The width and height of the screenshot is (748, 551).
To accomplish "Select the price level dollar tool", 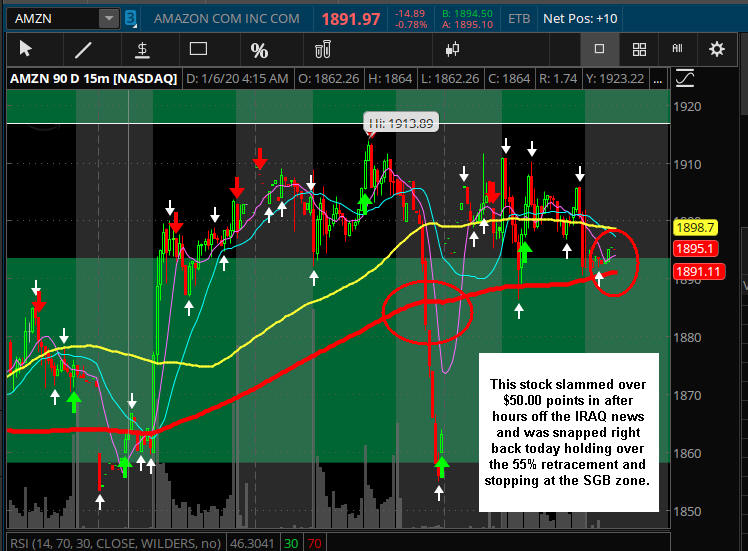I will (142, 50).
